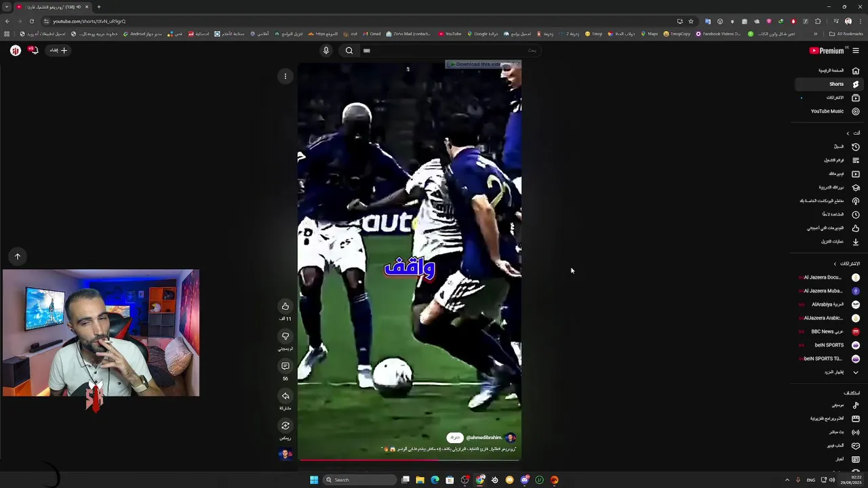Screen dimensions: 868x488
Task: Open AlArabiya channel subscription
Action: pos(830,304)
